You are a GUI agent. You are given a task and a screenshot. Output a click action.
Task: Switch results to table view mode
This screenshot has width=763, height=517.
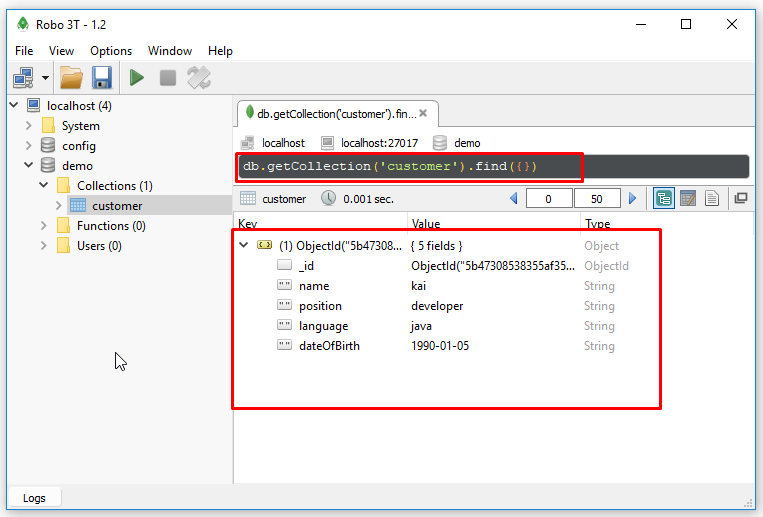point(688,198)
